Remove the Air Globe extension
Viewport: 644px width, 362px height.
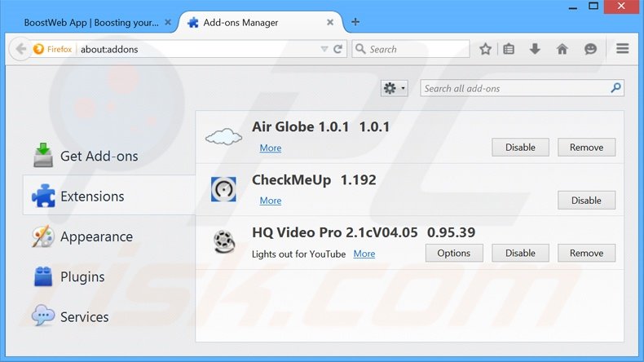586,148
